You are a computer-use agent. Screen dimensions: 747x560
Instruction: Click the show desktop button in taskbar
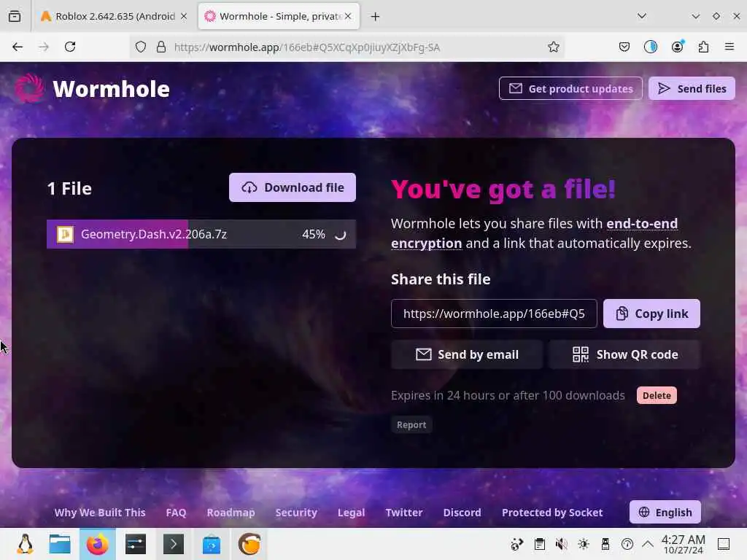724,544
